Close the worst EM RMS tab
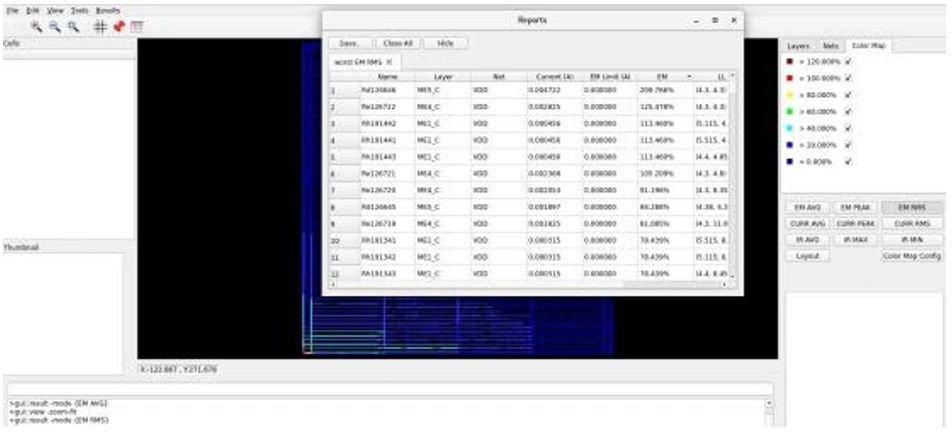Image resolution: width=952 pixels, height=433 pixels. 389,62
